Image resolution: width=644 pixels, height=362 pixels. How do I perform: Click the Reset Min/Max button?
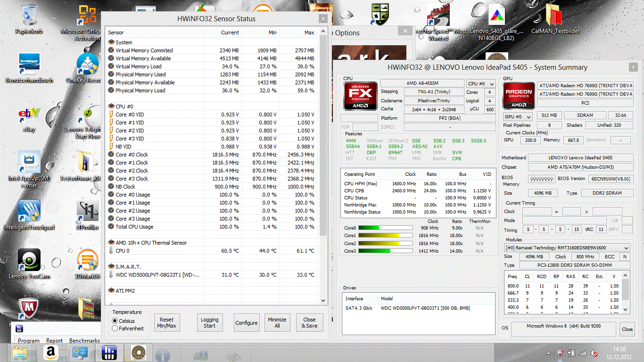click(167, 323)
